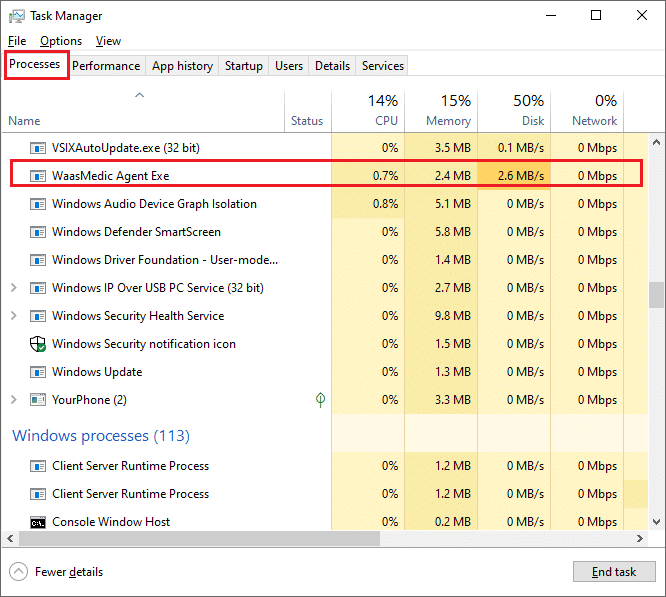Click the YourPhone green leaf status icon
This screenshot has width=666, height=597.
click(x=321, y=400)
